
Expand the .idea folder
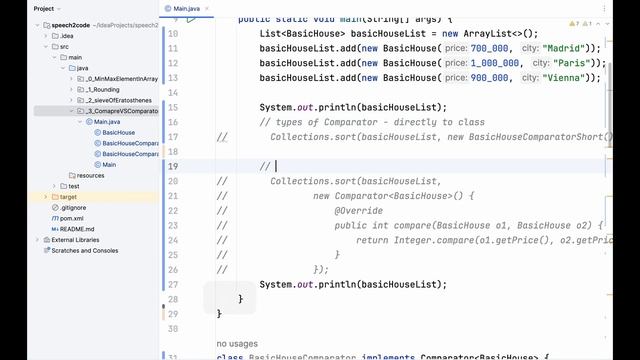pyautogui.click(x=46, y=36)
